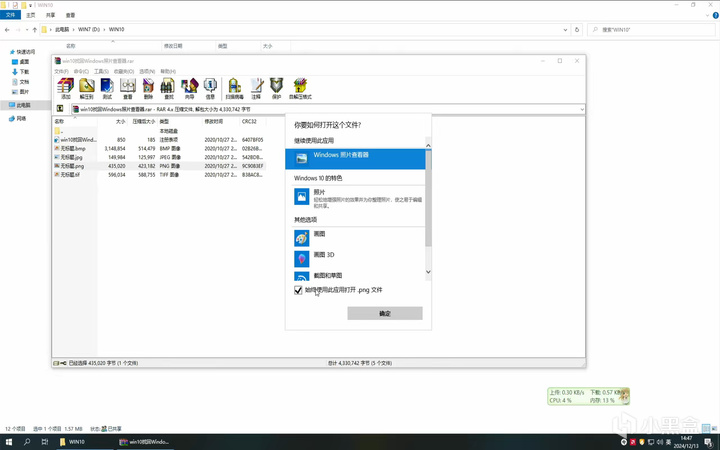Click the 确定 (OK) button

(385, 313)
